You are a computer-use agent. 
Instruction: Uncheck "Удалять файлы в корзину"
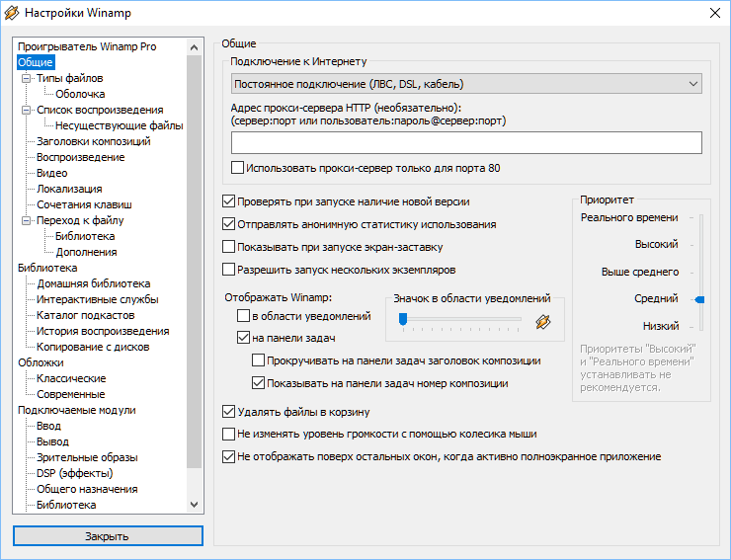click(x=230, y=412)
